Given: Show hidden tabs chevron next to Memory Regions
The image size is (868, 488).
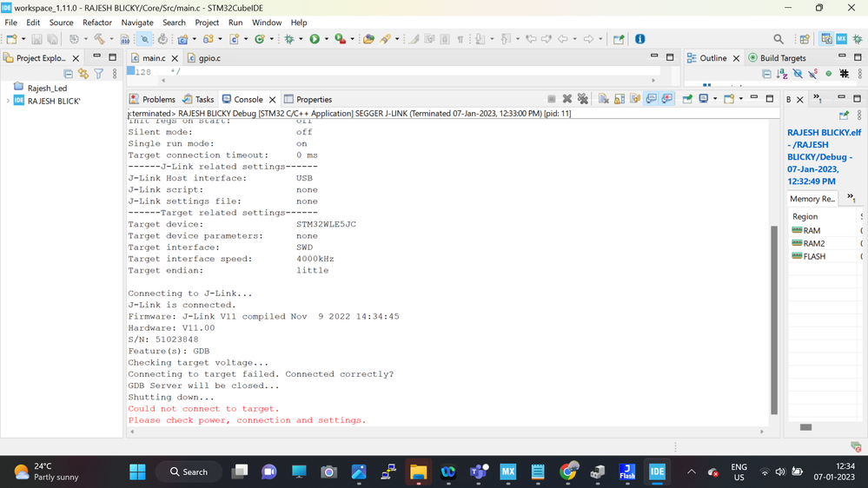Looking at the screenshot, I should coord(851,198).
